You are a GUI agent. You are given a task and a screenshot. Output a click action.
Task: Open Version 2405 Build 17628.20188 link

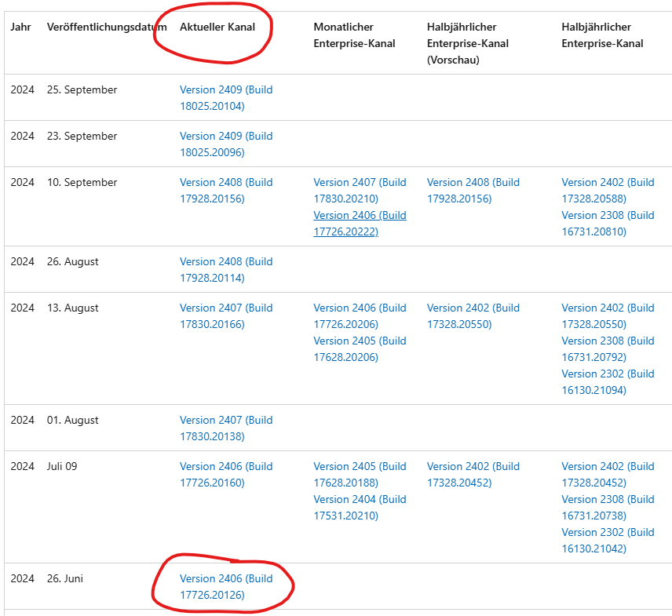360,474
